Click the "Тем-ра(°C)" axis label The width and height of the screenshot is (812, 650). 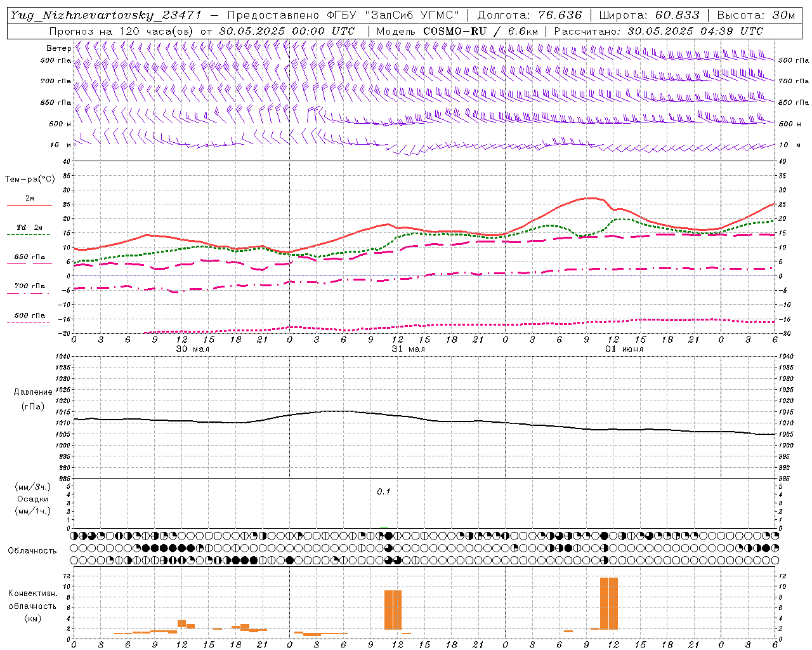tap(30, 180)
